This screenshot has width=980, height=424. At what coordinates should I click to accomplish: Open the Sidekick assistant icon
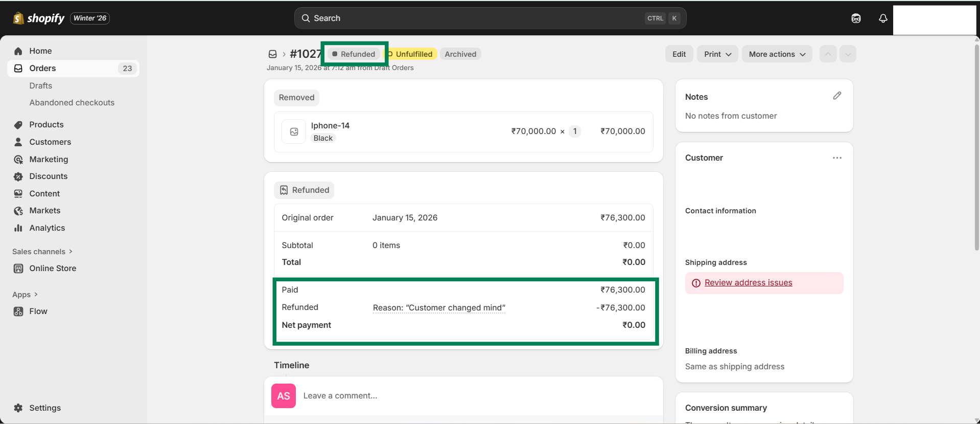pyautogui.click(x=856, y=18)
